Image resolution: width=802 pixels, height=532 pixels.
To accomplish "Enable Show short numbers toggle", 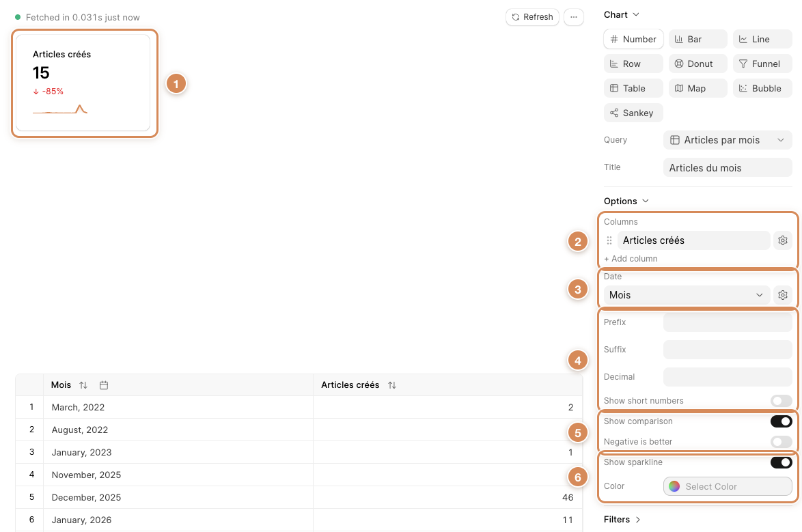I will click(x=781, y=400).
